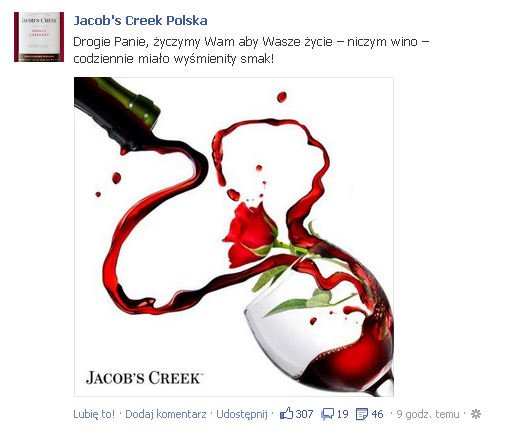Click the wine droplet at top of photo
513x434 pixels.
282,97
